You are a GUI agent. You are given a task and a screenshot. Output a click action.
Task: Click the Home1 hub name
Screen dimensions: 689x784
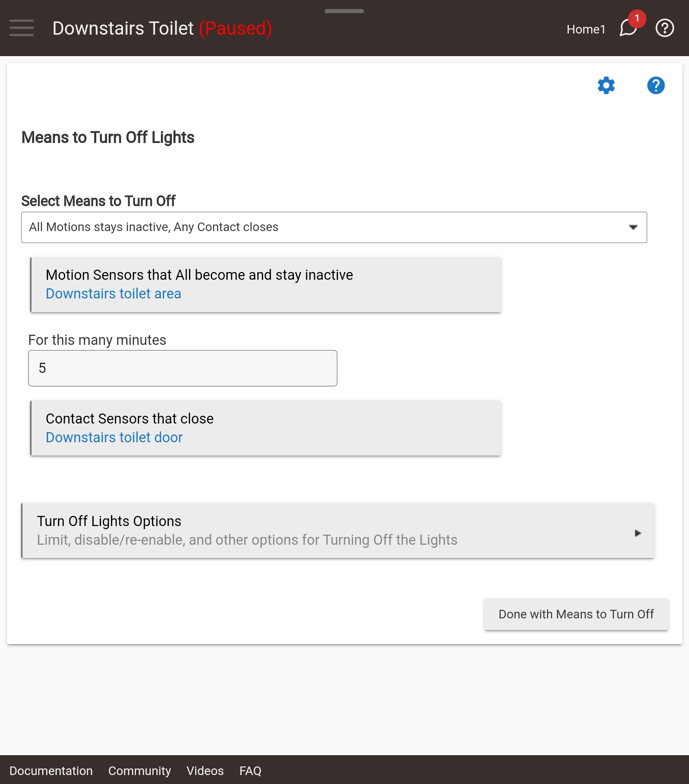click(586, 29)
